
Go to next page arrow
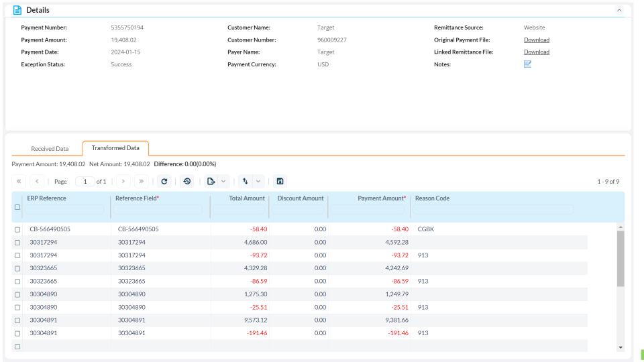coord(123,182)
